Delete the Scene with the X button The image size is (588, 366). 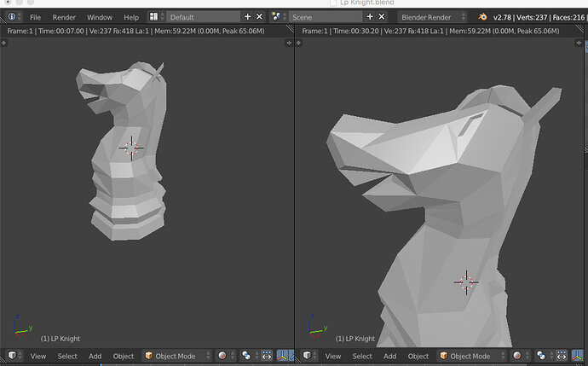tap(382, 17)
